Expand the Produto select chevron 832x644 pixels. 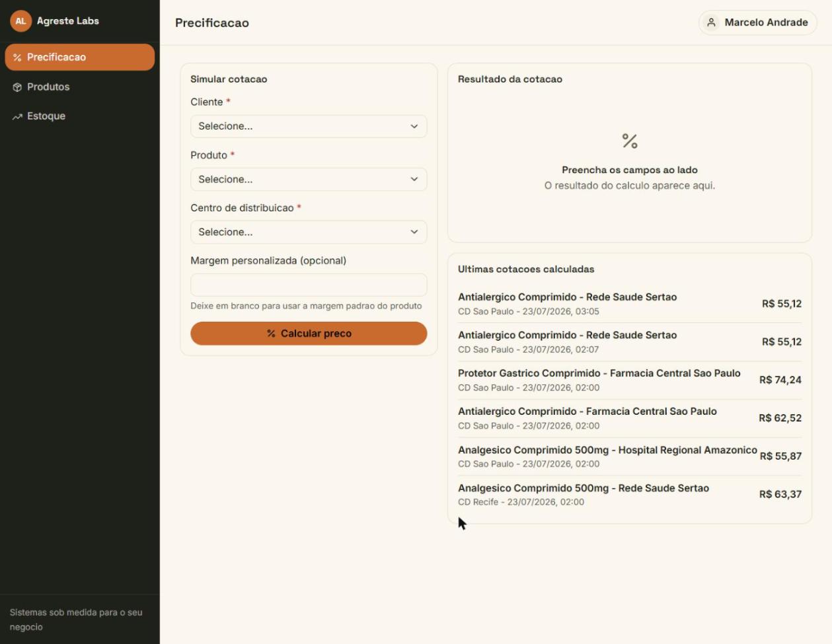tap(414, 179)
